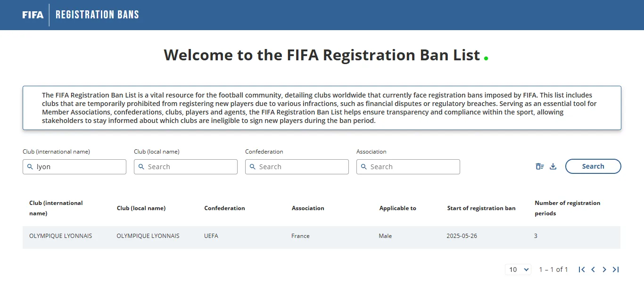
Task: Click the Applicable to column header
Action: point(398,208)
